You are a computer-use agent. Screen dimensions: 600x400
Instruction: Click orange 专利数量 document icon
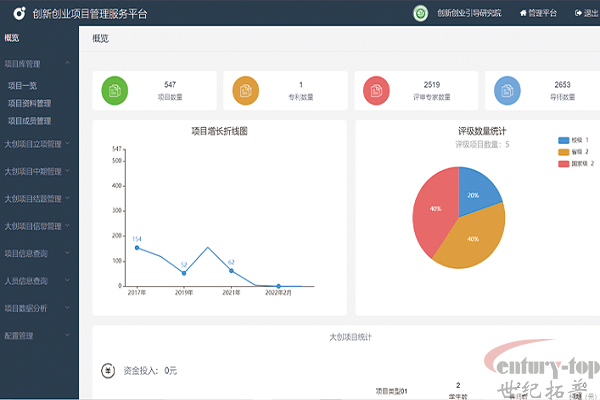[246, 91]
